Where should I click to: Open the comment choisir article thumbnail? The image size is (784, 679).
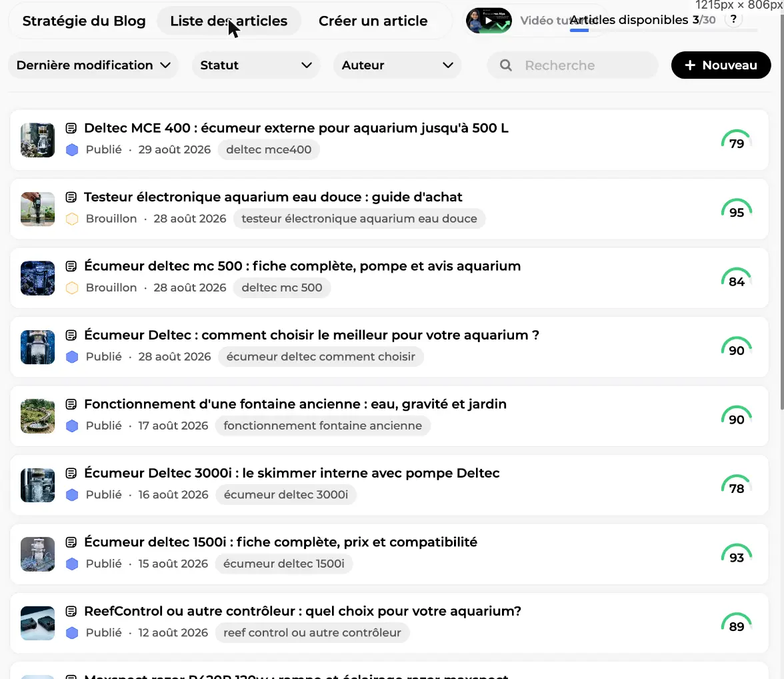pyautogui.click(x=37, y=348)
